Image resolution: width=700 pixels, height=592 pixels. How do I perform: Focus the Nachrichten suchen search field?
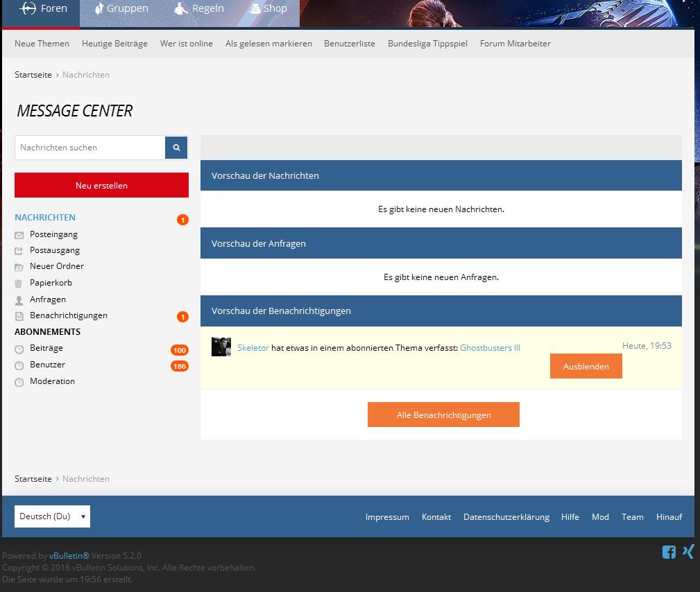click(89, 148)
